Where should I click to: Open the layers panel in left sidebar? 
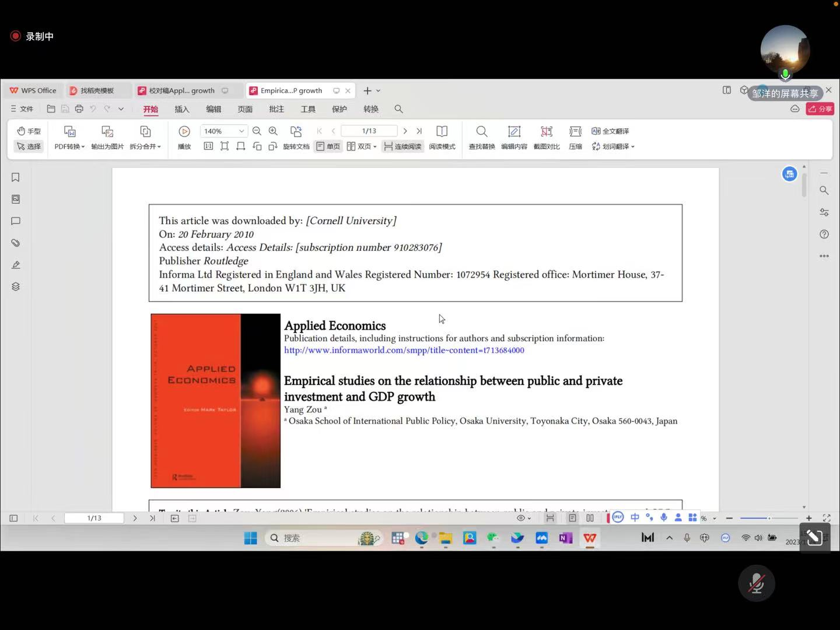(x=16, y=286)
